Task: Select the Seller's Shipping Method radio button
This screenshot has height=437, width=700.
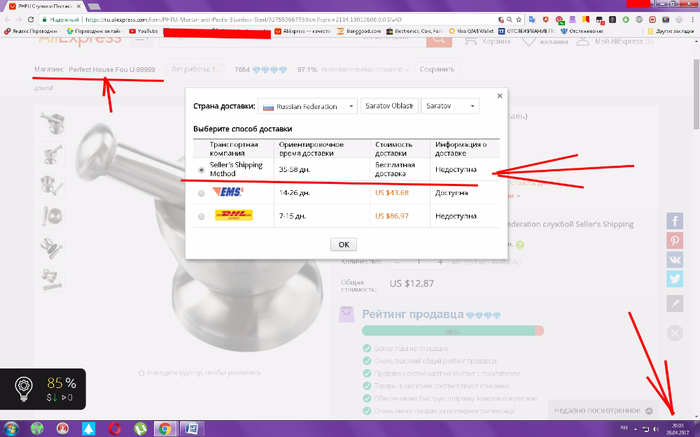Action: pyautogui.click(x=202, y=170)
